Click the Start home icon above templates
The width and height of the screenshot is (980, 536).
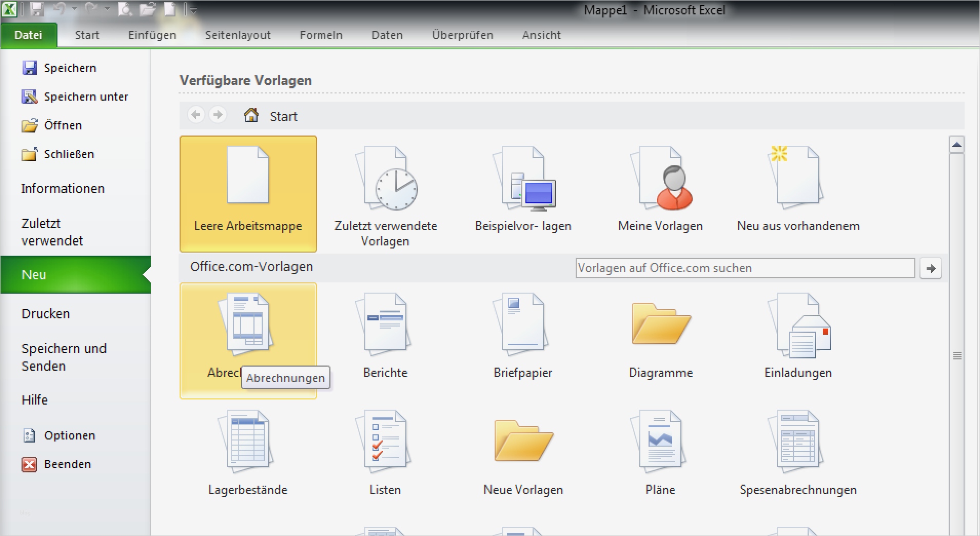click(x=252, y=115)
